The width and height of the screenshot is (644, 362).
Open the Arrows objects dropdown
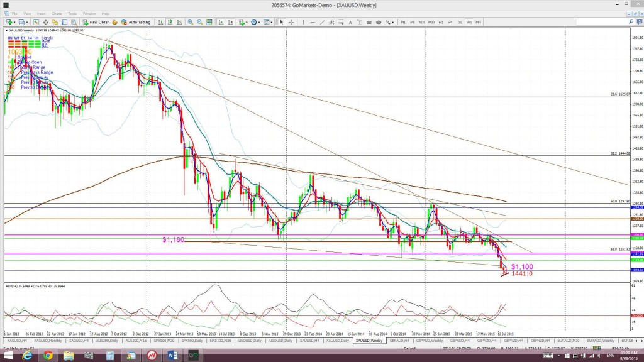pyautogui.click(x=389, y=22)
